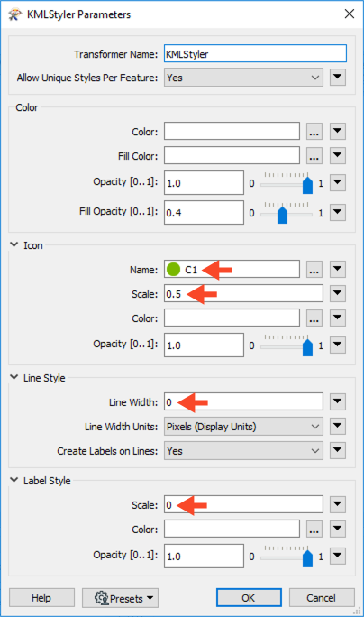The image size is (364, 617).
Task: Click the Cancel button
Action: [322, 598]
